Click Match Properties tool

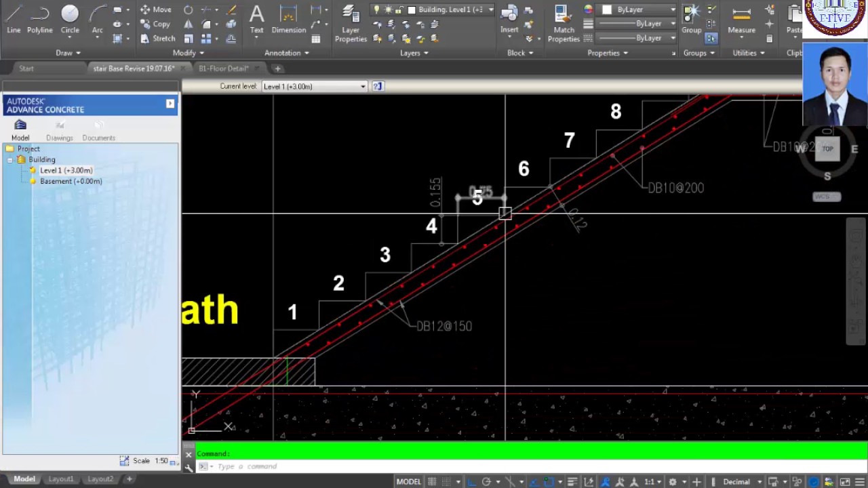[x=564, y=23]
